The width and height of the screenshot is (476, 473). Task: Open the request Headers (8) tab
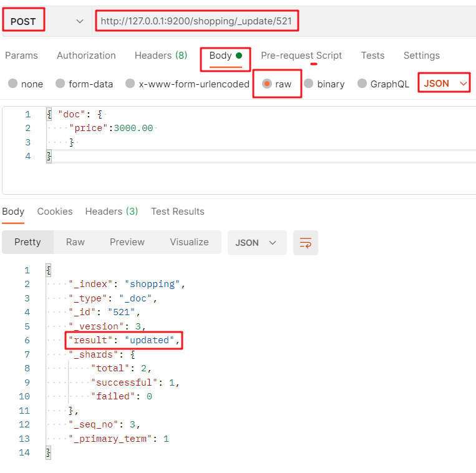(161, 56)
